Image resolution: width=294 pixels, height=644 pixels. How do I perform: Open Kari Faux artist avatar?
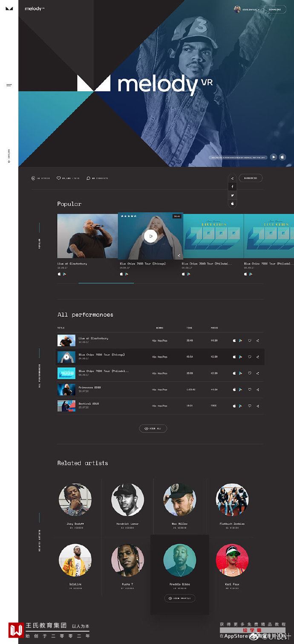[232, 560]
